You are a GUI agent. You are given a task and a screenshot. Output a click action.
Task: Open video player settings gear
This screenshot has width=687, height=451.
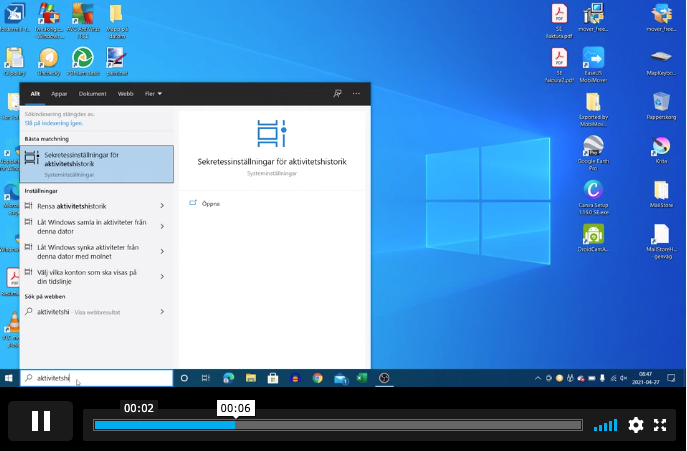click(x=636, y=425)
